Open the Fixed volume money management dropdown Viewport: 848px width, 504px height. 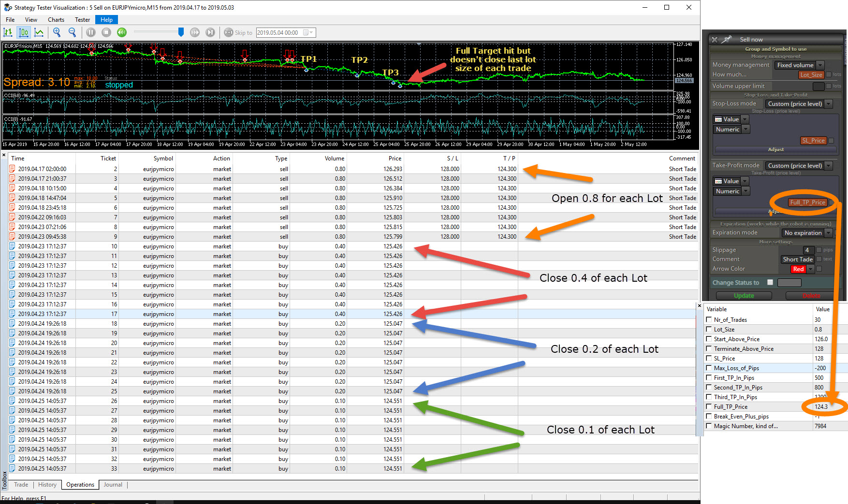tap(820, 65)
